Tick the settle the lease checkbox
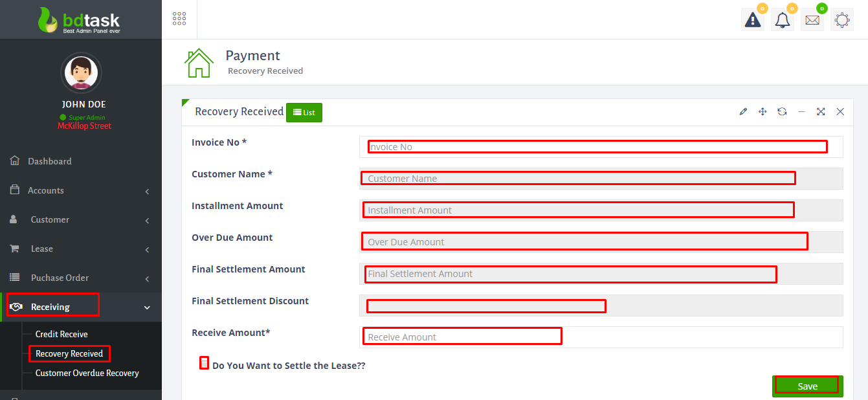The width and height of the screenshot is (868, 400). pos(204,364)
